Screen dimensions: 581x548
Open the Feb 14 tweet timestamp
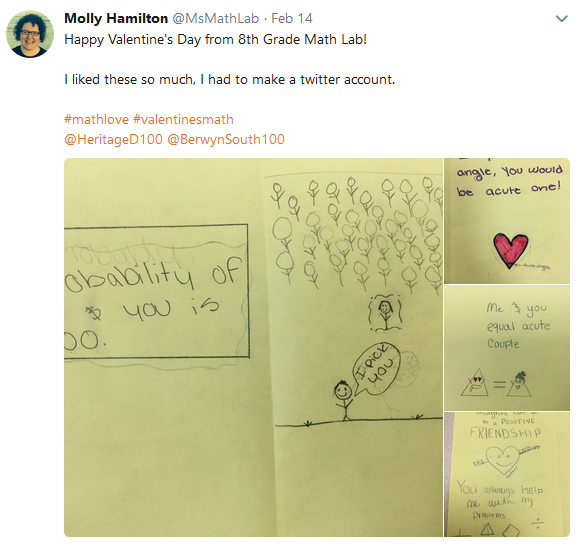[x=292, y=18]
